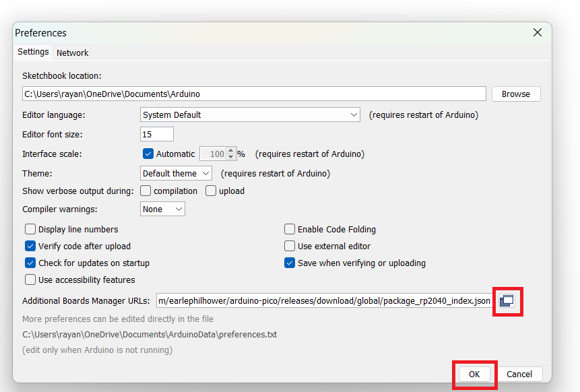This screenshot has height=392, width=580.
Task: Open the Additional Boards Manager URLs editor icon
Action: [507, 300]
